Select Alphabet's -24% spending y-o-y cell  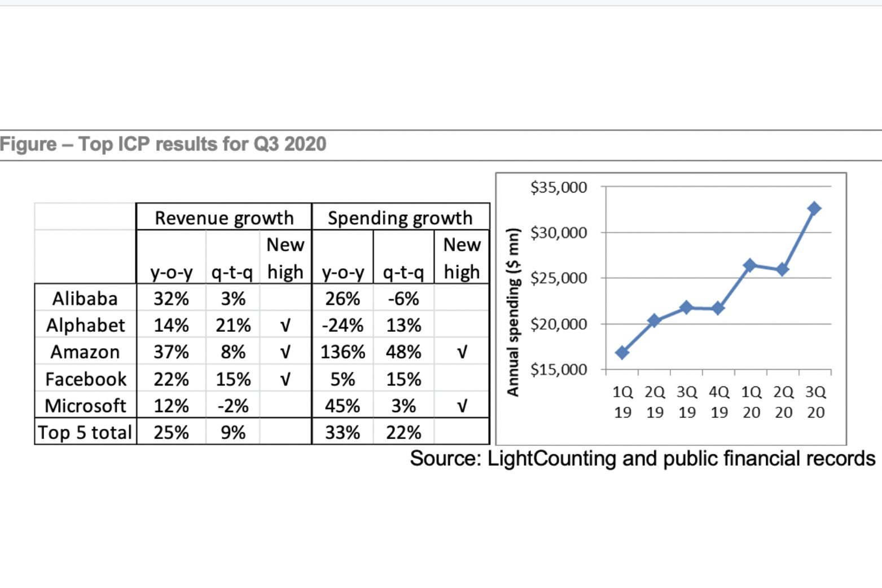click(343, 325)
